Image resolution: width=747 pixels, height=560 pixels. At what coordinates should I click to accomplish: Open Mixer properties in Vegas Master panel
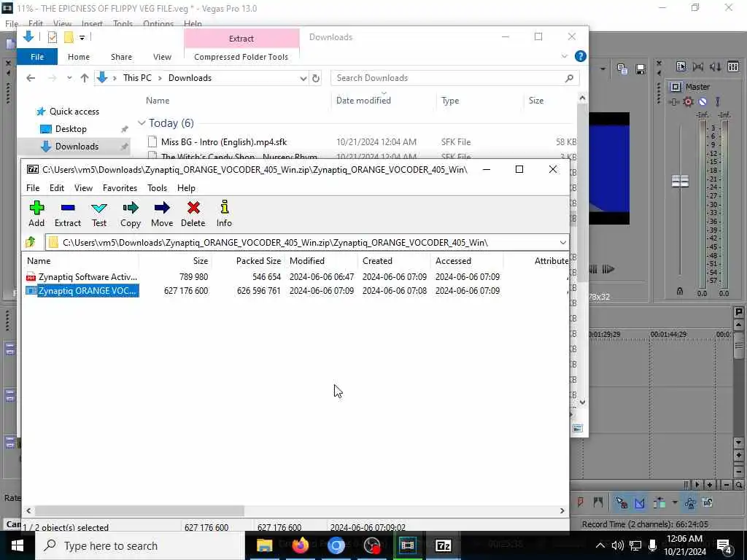coord(681,66)
